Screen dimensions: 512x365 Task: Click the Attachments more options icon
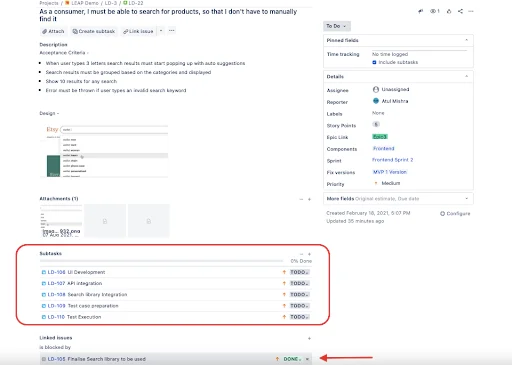(301, 199)
